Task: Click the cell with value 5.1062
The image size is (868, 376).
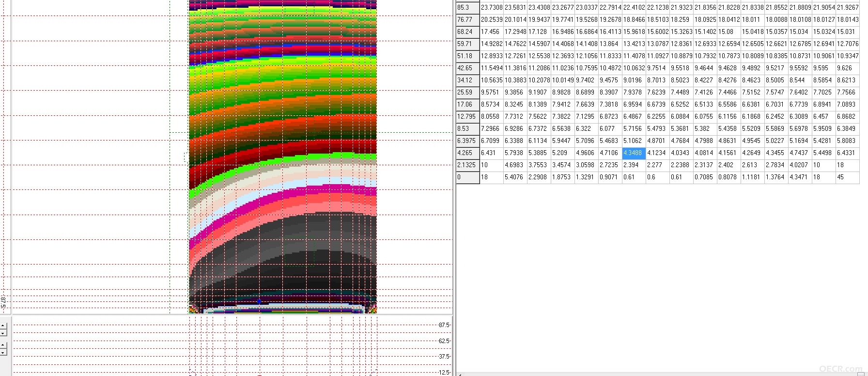Action: point(634,141)
